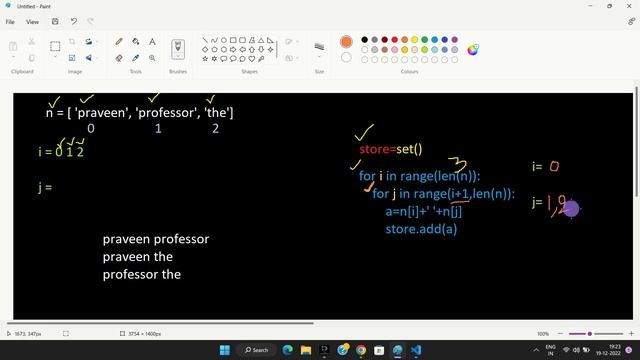Screen dimensions: 640x360
Task: Click the Flip image icon
Action: (88, 58)
